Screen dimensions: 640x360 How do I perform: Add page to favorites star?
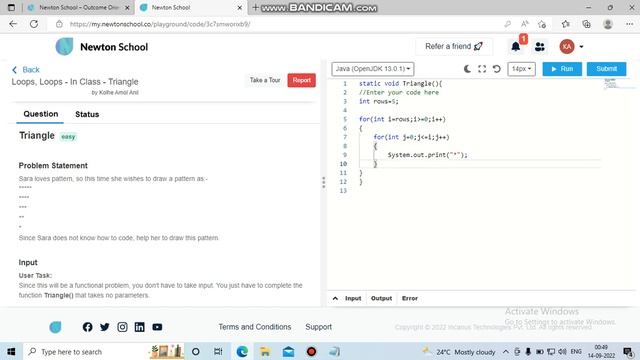point(542,24)
